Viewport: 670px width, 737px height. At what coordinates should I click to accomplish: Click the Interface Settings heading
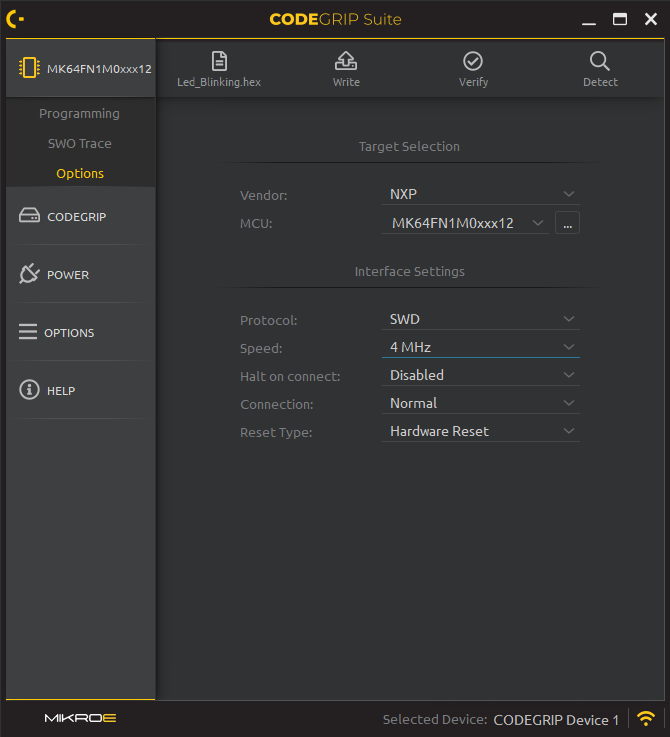[410, 271]
